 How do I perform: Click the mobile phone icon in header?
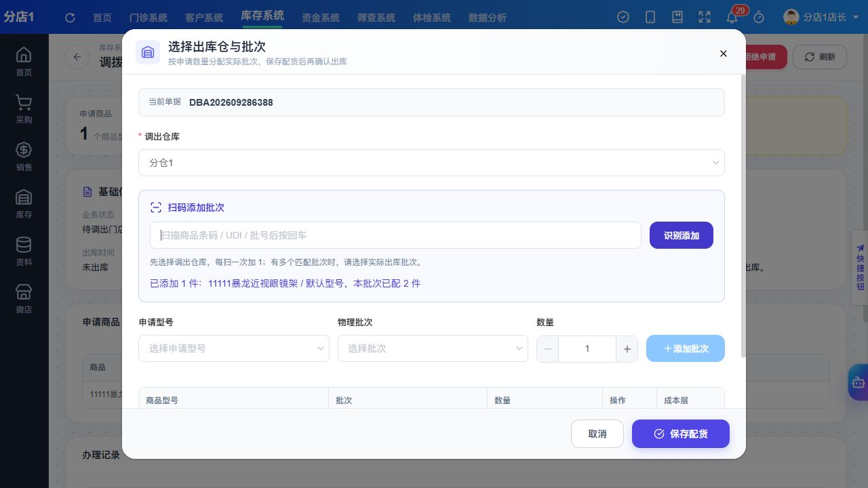point(650,18)
